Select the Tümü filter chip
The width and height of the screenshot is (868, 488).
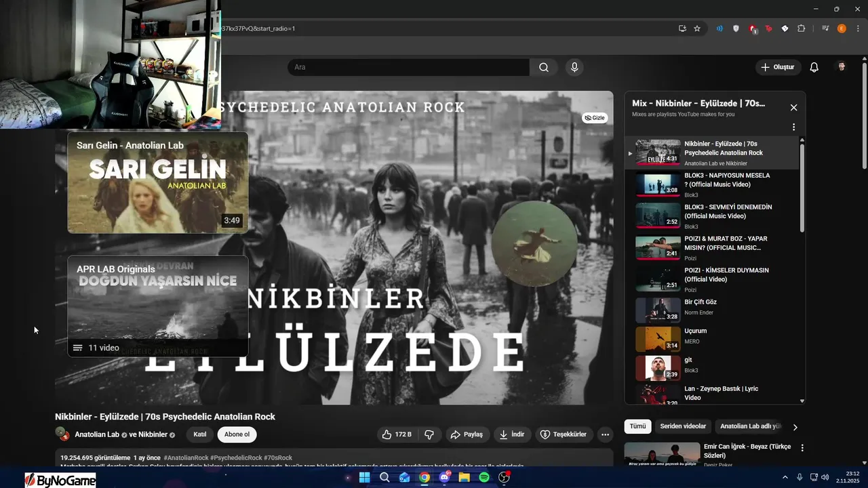637,426
